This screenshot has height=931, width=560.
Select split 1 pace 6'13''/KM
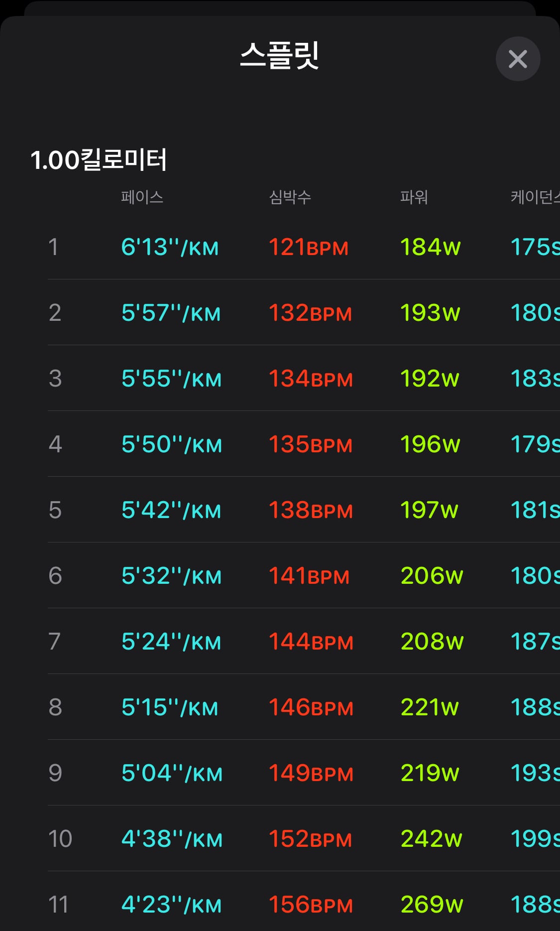(x=170, y=247)
